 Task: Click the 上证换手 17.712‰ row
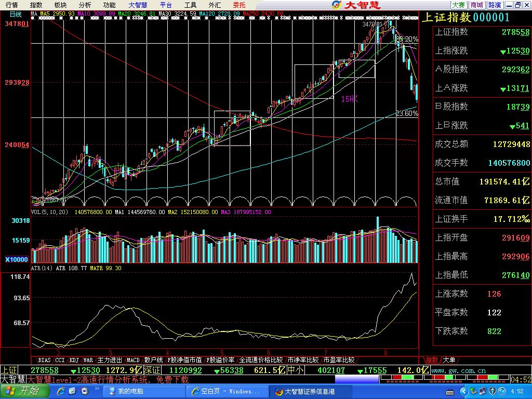(482, 219)
